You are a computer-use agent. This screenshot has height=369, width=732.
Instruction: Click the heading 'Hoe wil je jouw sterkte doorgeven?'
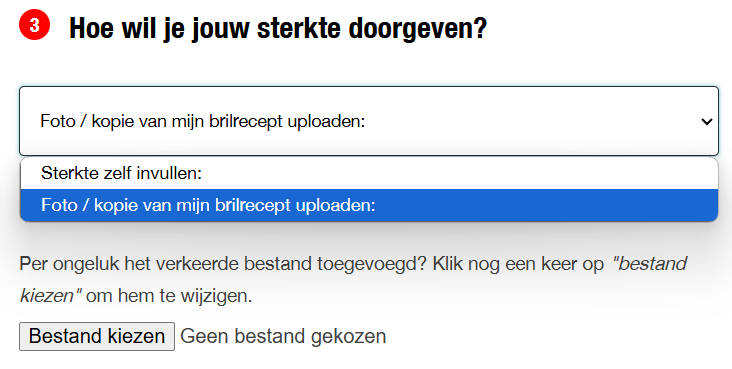tap(278, 28)
